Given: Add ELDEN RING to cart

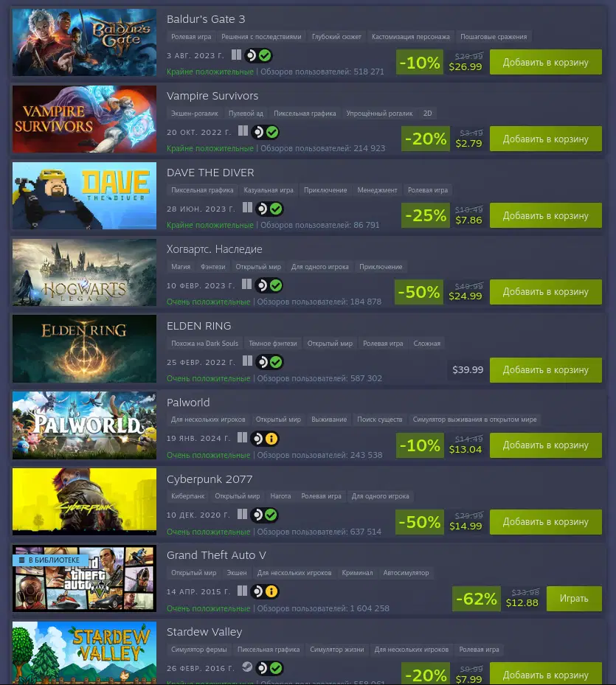Looking at the screenshot, I should [546, 370].
